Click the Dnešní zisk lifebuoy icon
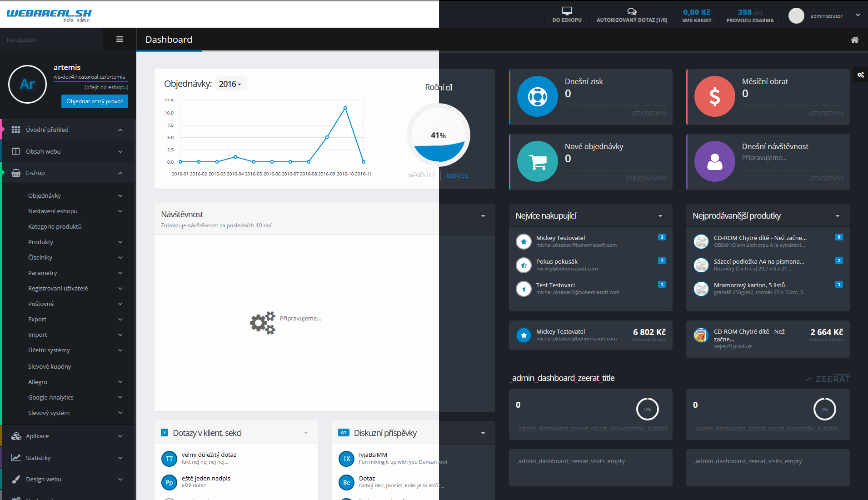This screenshot has width=868, height=500. (538, 97)
